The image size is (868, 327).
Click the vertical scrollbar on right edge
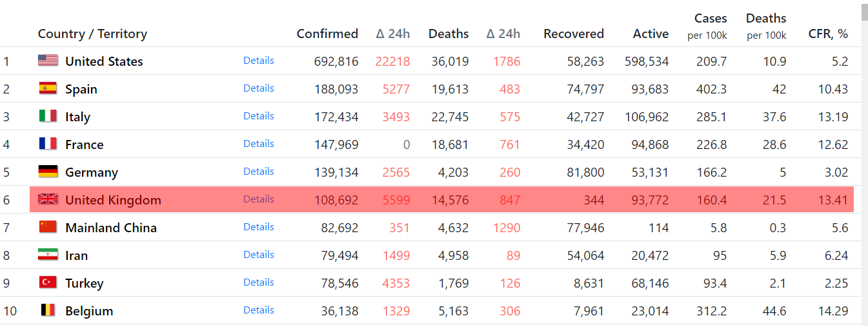pyautogui.click(x=864, y=161)
